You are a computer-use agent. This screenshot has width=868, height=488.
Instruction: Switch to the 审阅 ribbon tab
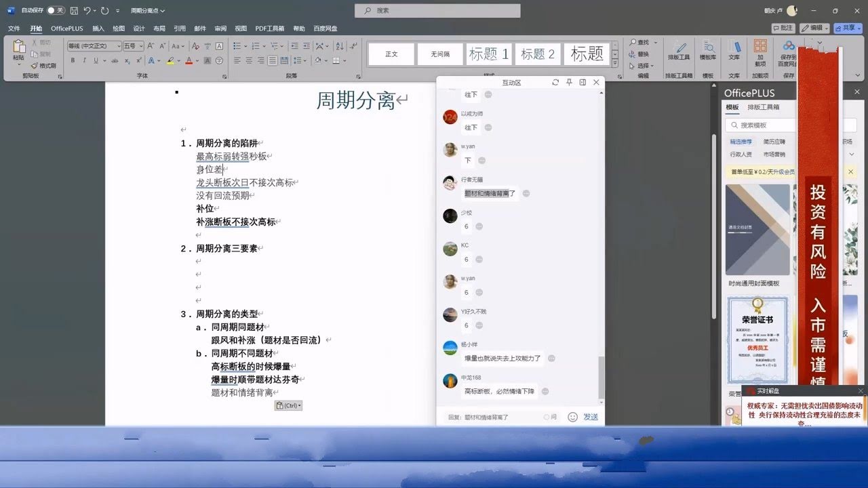tap(220, 28)
